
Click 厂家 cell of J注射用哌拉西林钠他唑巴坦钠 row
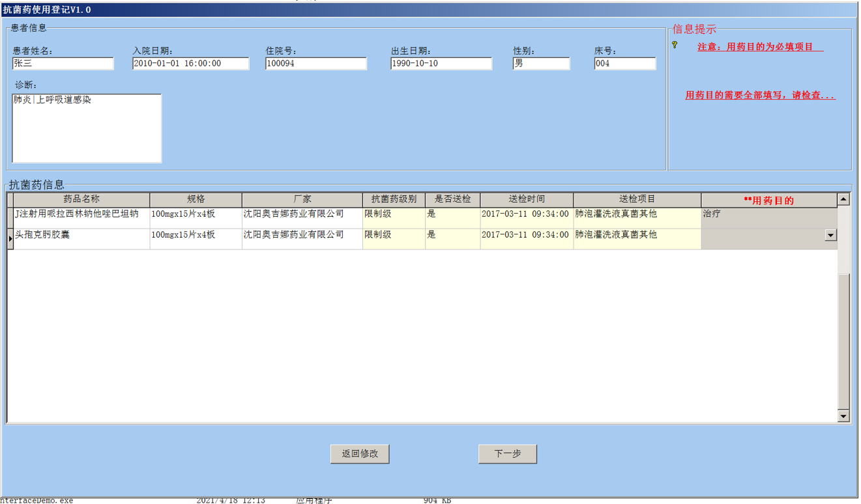click(302, 218)
